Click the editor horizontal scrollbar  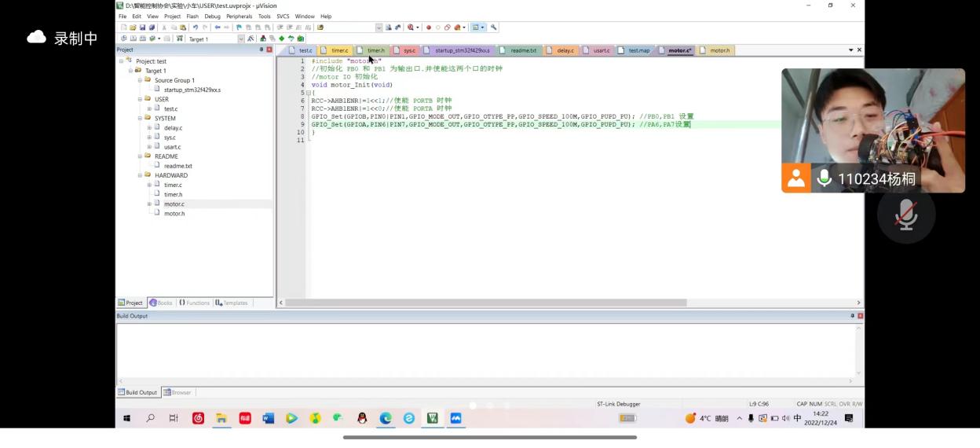click(487, 303)
